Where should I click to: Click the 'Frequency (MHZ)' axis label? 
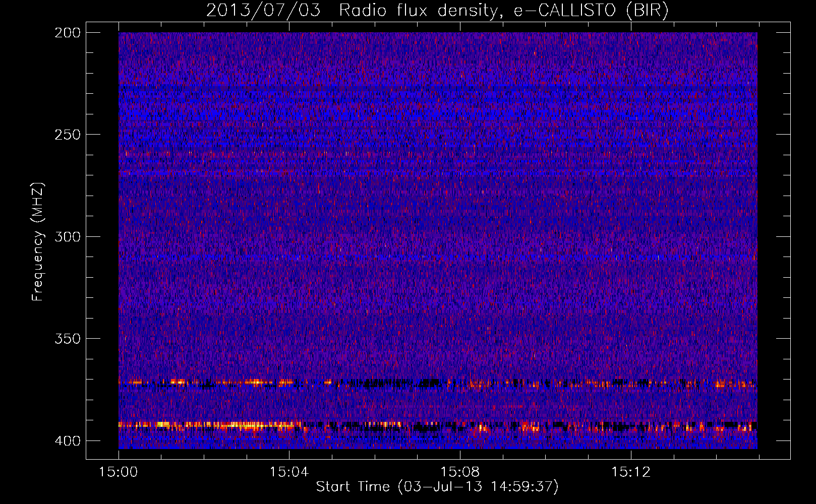click(38, 241)
